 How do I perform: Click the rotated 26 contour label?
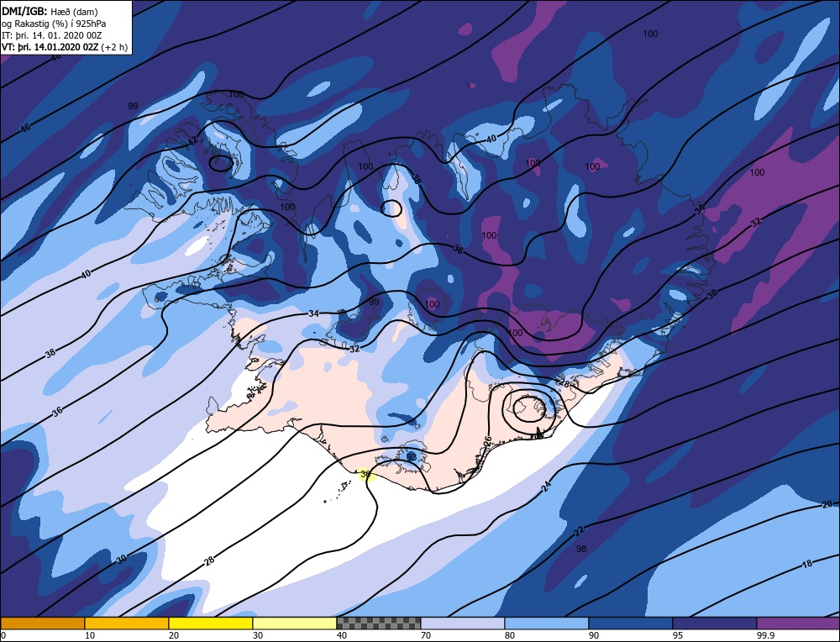tap(487, 441)
